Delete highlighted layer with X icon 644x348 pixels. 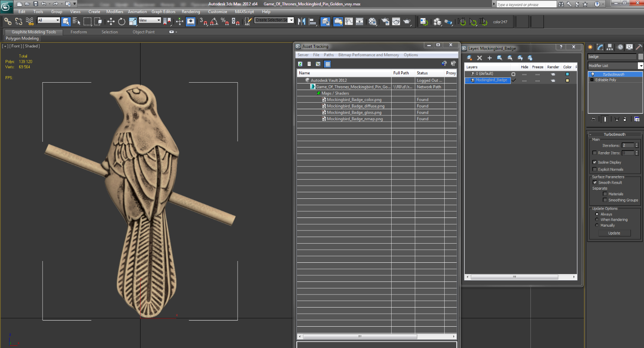480,58
